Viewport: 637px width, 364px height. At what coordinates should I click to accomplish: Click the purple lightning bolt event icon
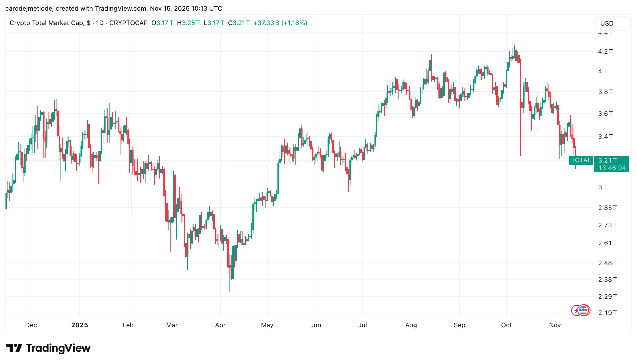576,310
